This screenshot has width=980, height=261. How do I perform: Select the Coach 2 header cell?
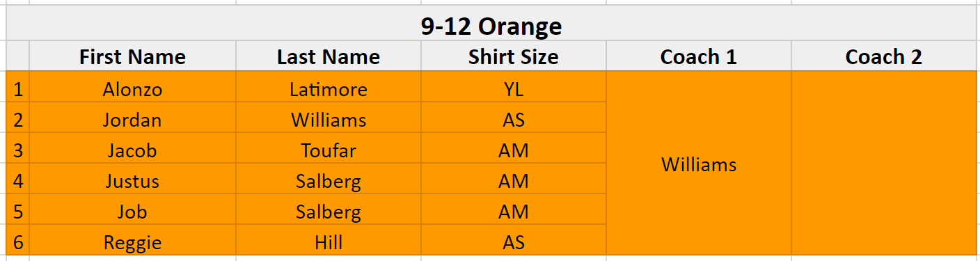(884, 56)
